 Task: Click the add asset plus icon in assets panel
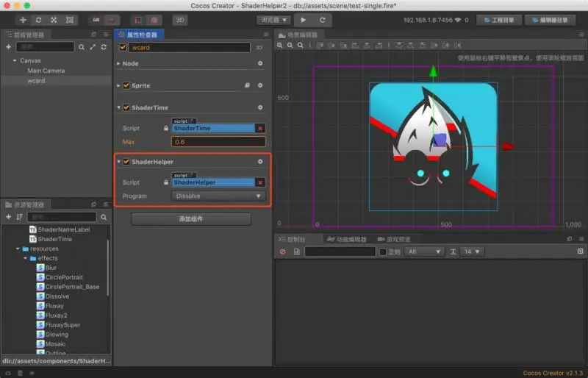(x=8, y=217)
